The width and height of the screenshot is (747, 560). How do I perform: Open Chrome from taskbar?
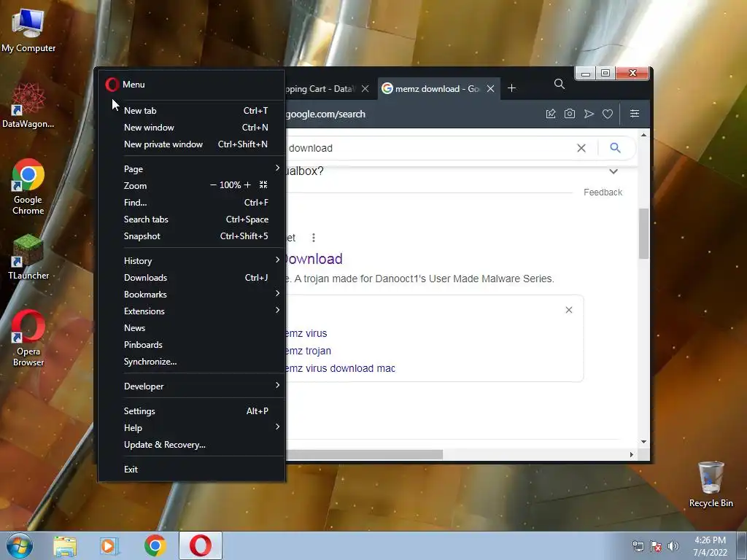click(155, 545)
